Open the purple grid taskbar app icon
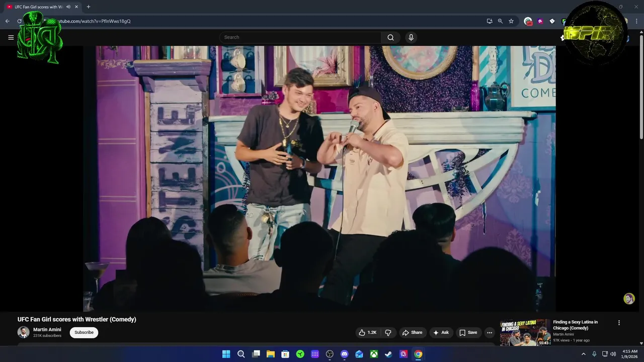This screenshot has height=362, width=644. (315, 354)
